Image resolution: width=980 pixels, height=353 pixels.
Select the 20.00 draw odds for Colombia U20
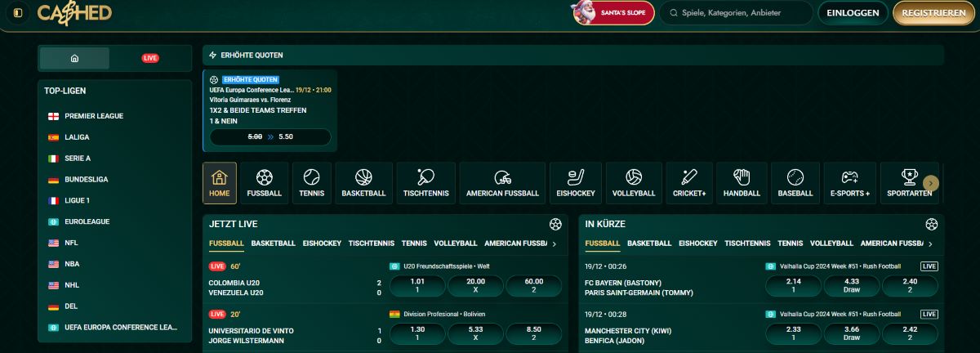click(475, 285)
